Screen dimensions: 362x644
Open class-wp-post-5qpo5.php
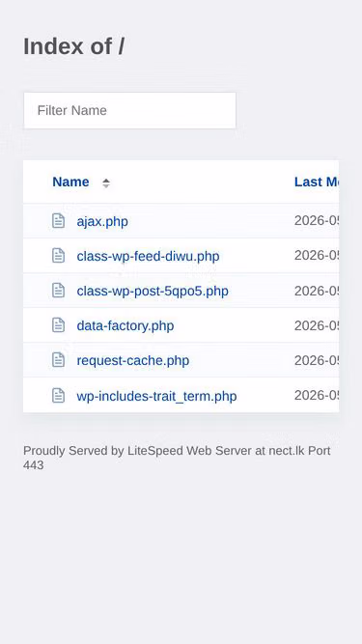153,291
